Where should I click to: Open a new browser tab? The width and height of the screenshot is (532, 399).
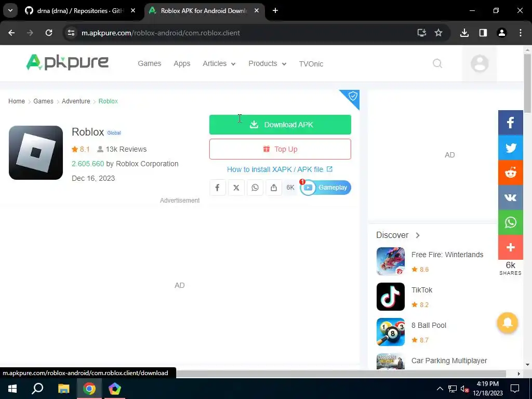tap(275, 10)
